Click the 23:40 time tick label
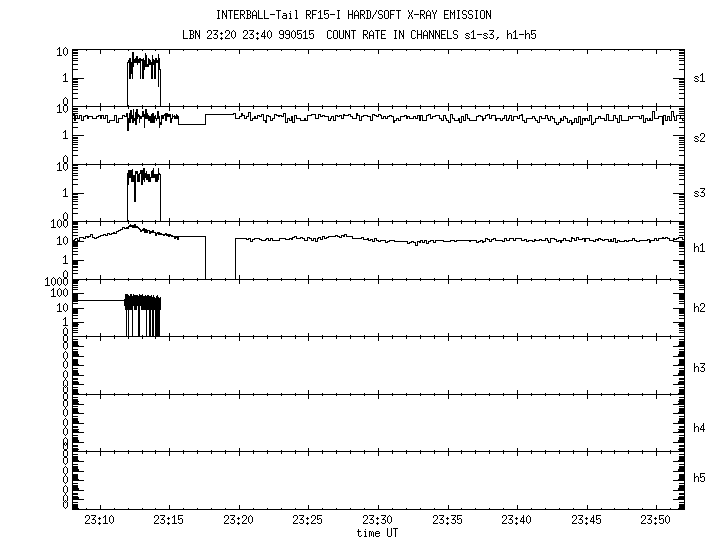 coord(517,520)
